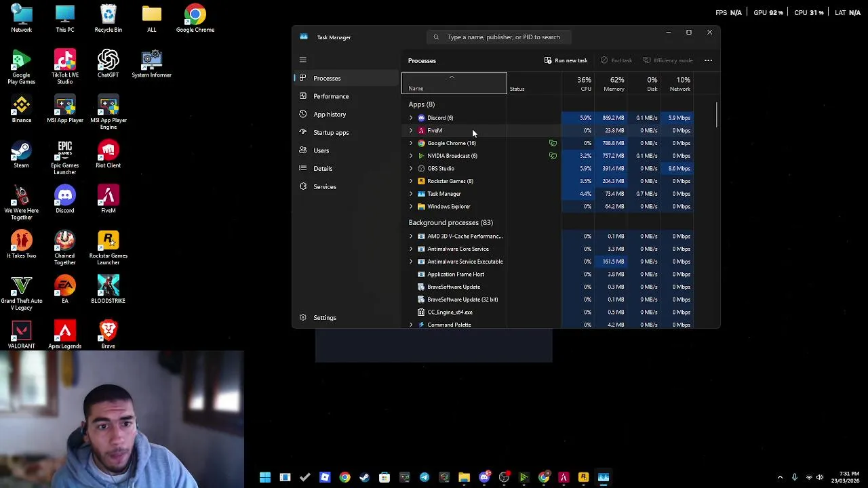The image size is (868, 488).
Task: Select the VALORANT desktop shortcut
Action: (22, 335)
